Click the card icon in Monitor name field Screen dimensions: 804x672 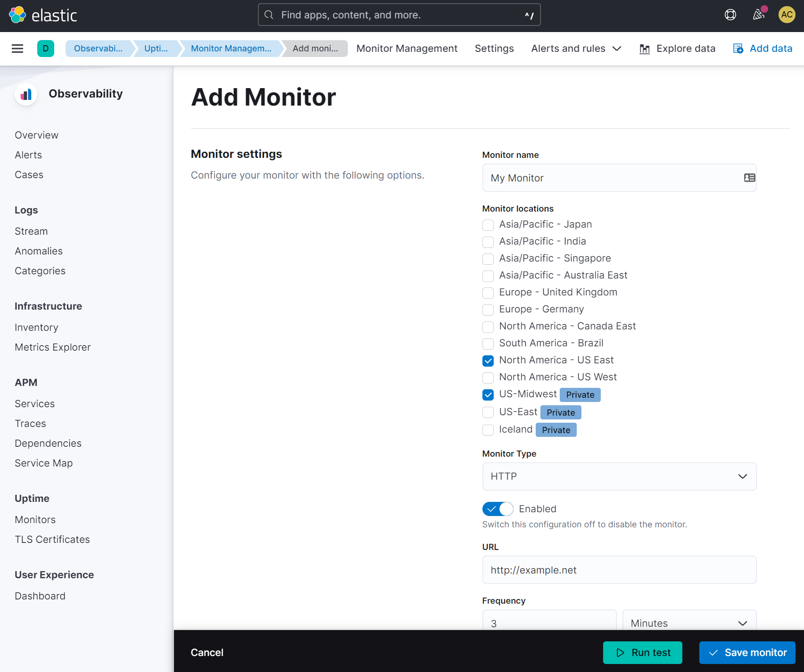click(749, 178)
